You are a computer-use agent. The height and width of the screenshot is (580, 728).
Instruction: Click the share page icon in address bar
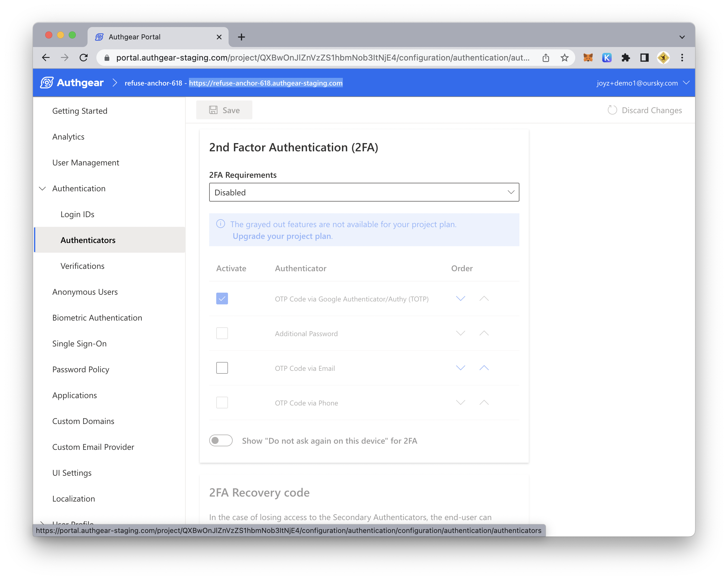546,58
